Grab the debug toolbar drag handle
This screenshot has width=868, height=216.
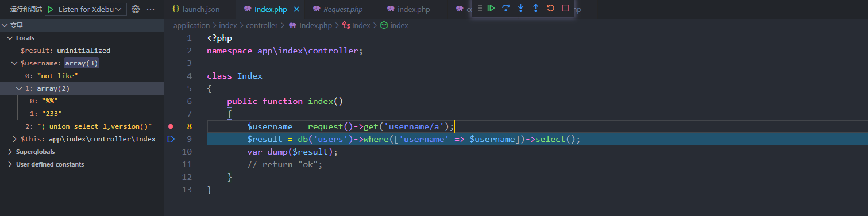[x=480, y=8]
